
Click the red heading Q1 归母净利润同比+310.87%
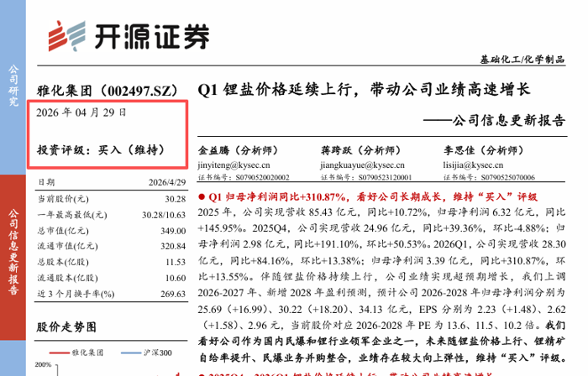(277, 196)
